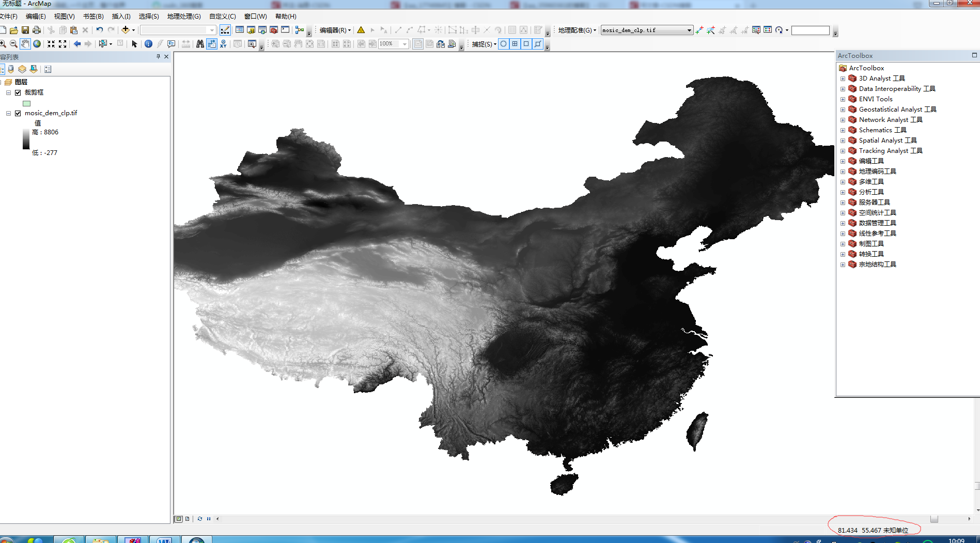Image resolution: width=980 pixels, height=543 pixels.
Task: Click the Auto Registration georeferencing icon
Action: coord(711,30)
